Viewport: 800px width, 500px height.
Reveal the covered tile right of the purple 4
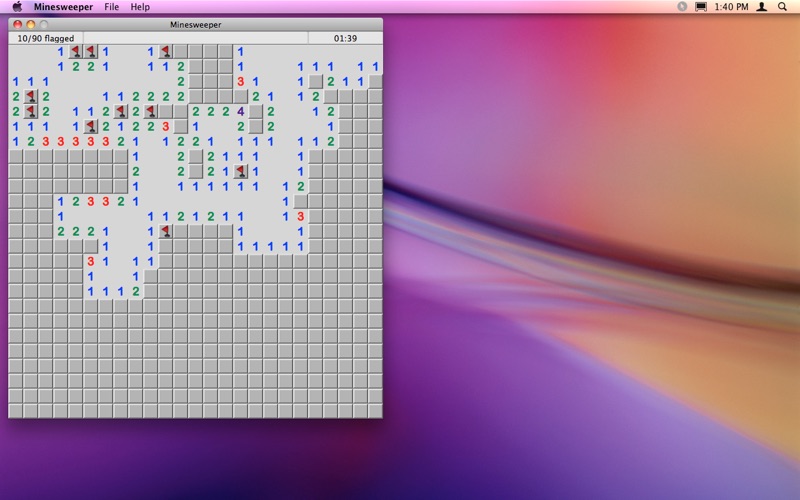coord(255,111)
